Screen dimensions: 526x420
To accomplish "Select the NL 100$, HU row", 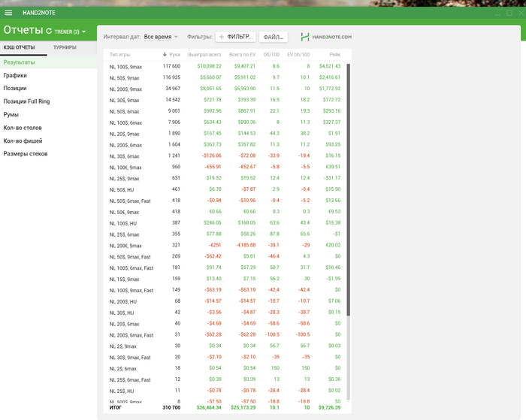I will (x=225, y=222).
